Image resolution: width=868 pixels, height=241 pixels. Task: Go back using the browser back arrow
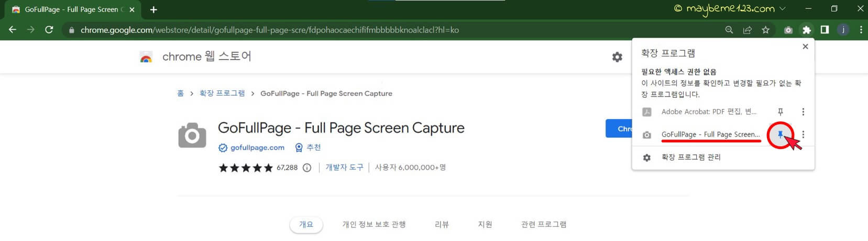coord(13,30)
